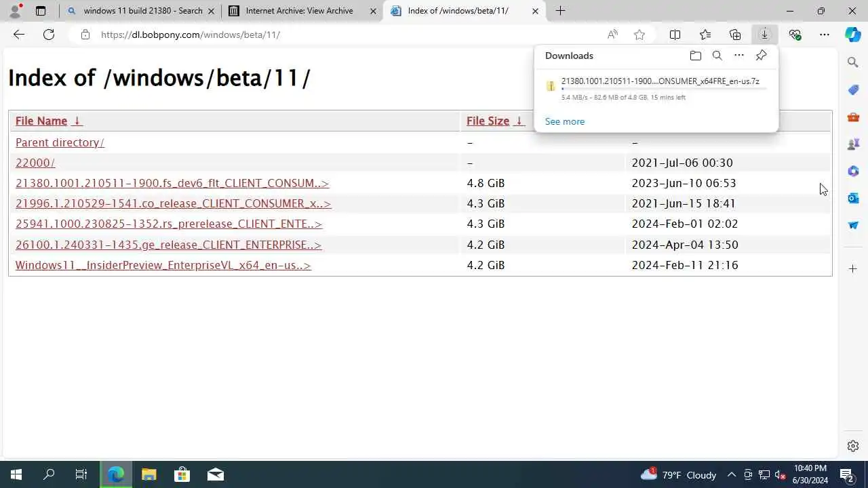
Task: Open Settings and more menu
Action: pos(825,35)
